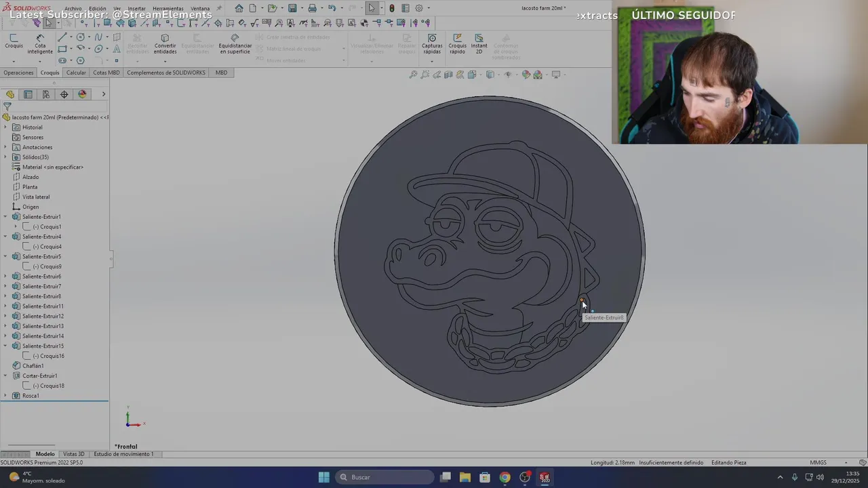Click the Home icon in the title bar
Image resolution: width=868 pixels, height=488 pixels.
[x=239, y=8]
